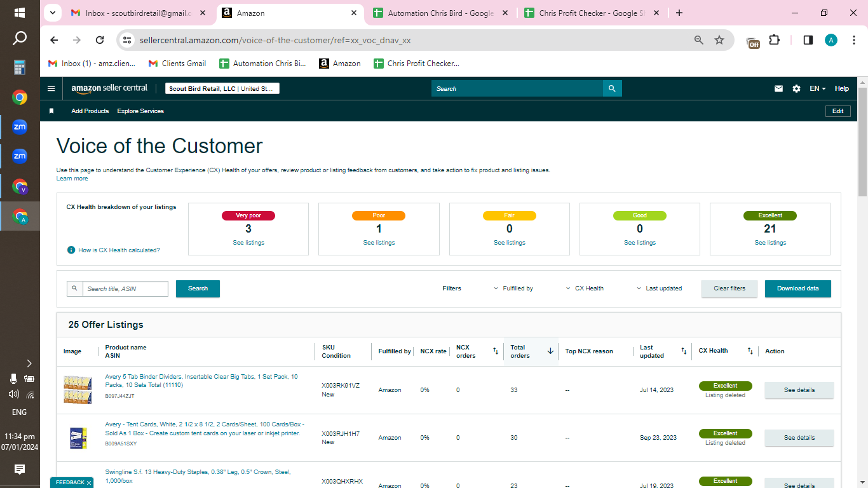Viewport: 868px width, 488px height.
Task: Open the Seller Central settings gear
Action: (796, 89)
